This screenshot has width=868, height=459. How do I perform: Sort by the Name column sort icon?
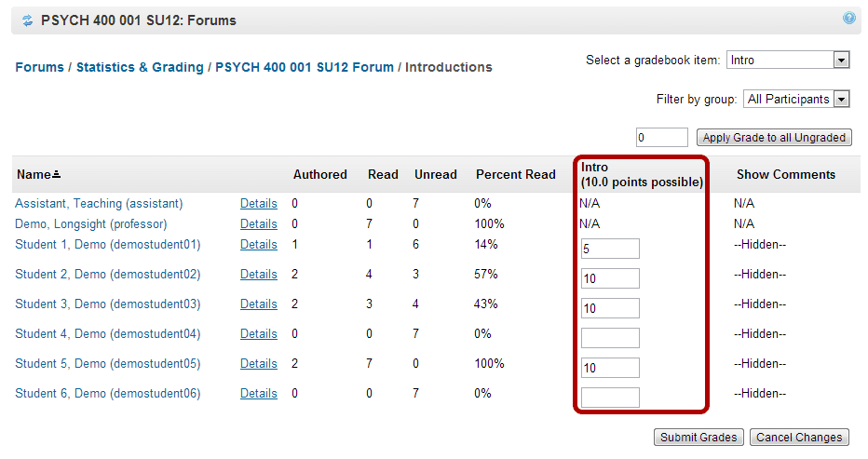[x=56, y=174]
